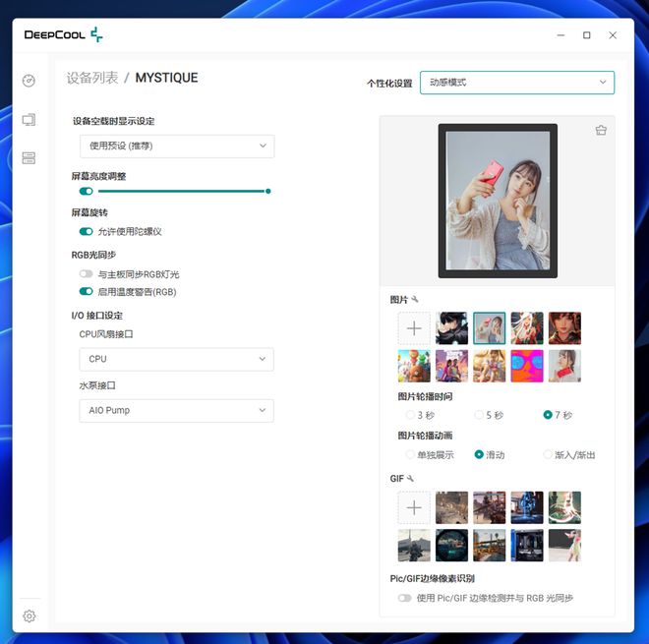Select 5 秒 slideshow time

coord(479,414)
